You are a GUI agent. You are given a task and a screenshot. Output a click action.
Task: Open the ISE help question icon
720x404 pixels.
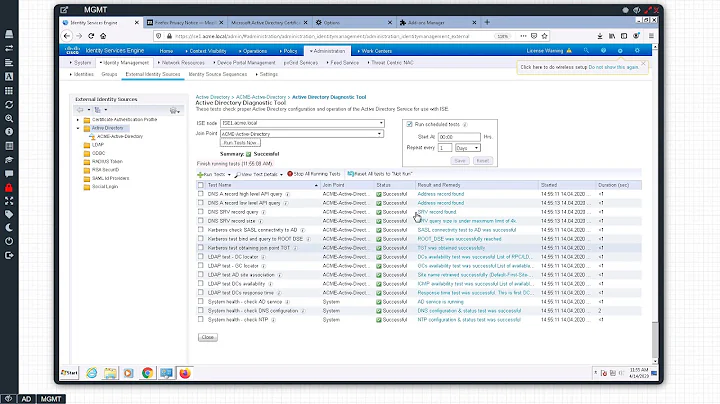point(603,50)
